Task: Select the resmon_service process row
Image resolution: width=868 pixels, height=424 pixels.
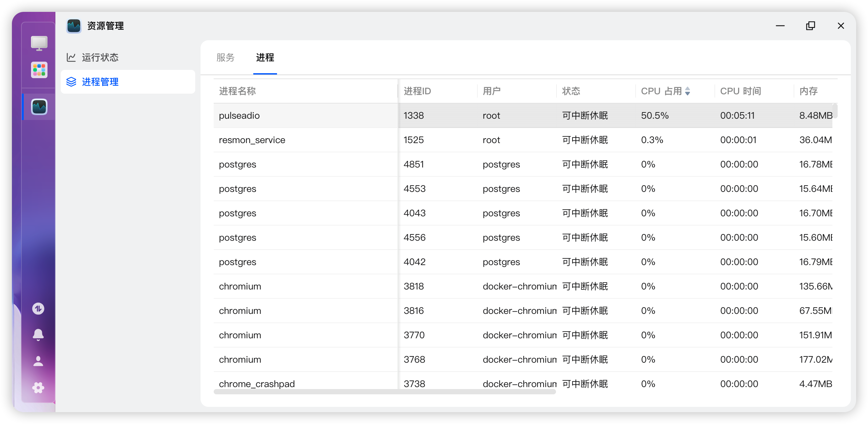Action: 252,140
